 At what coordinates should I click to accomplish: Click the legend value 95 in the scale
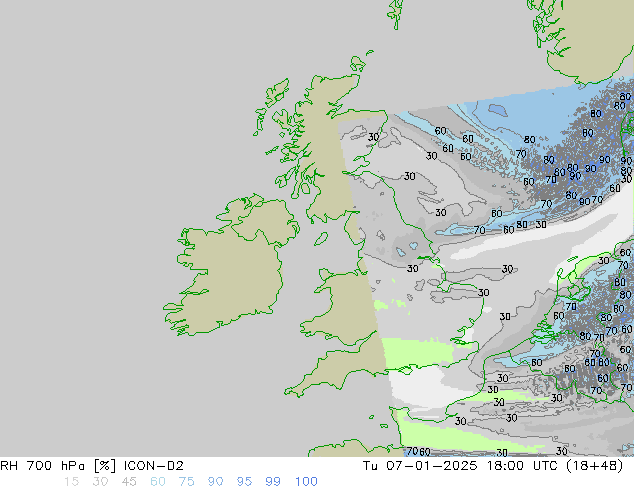[244, 482]
